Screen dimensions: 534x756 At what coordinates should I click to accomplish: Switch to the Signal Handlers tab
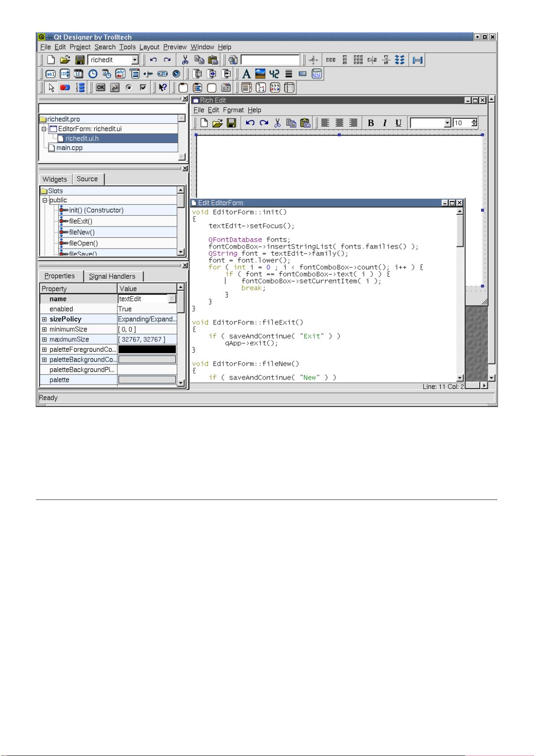tap(112, 276)
